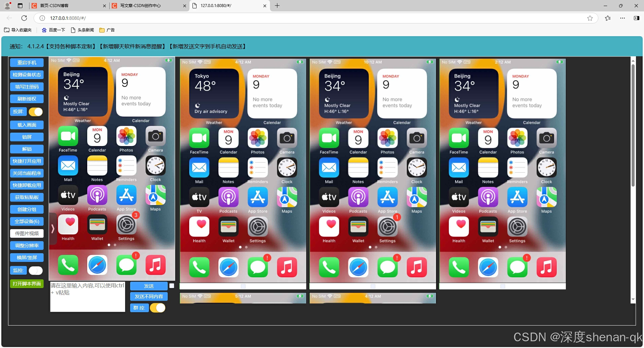Tick the checkbox below the Tokyo phone
The image size is (644, 348).
(x=243, y=286)
